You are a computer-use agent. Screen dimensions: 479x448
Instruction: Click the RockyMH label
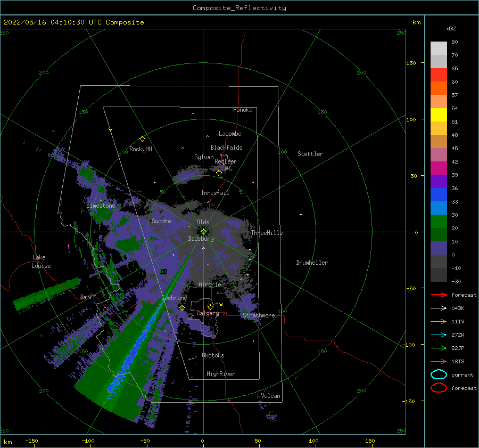click(141, 149)
